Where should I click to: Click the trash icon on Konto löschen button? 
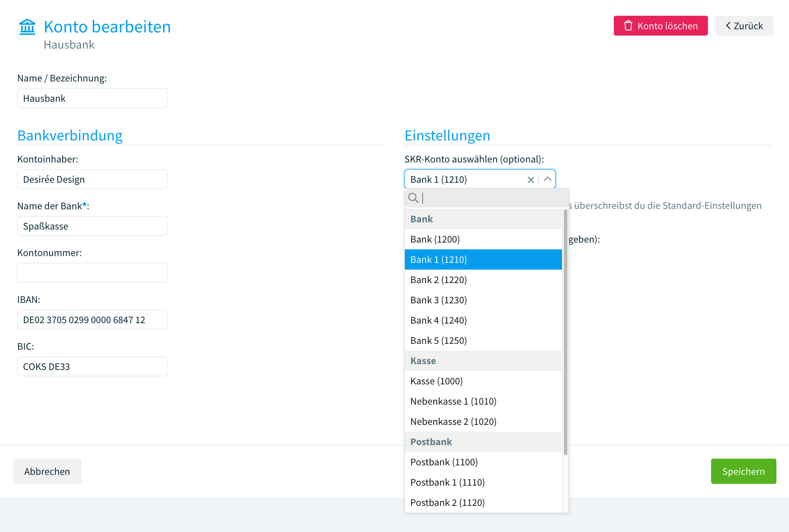[628, 26]
